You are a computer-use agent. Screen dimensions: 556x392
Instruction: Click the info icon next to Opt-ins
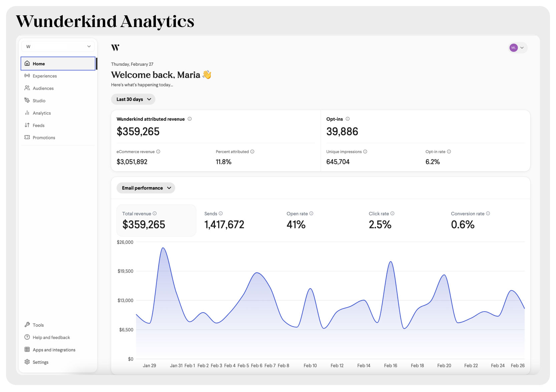[347, 119]
